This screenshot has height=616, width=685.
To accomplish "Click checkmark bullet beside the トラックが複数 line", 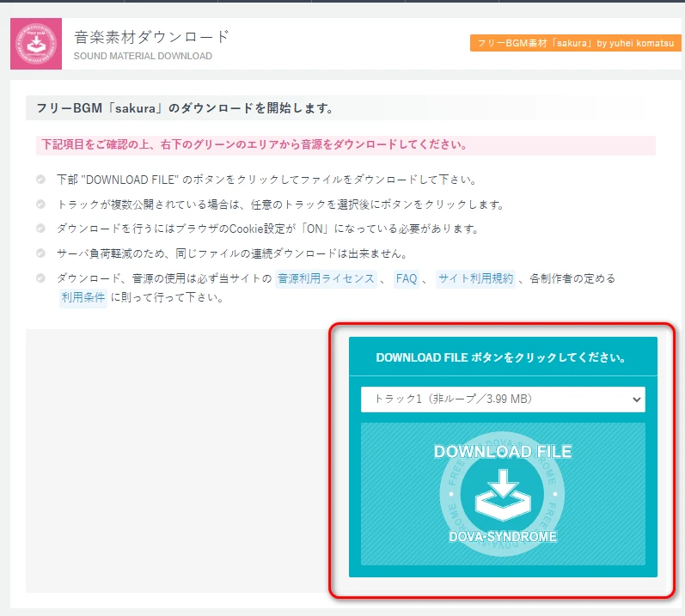I will coord(40,204).
